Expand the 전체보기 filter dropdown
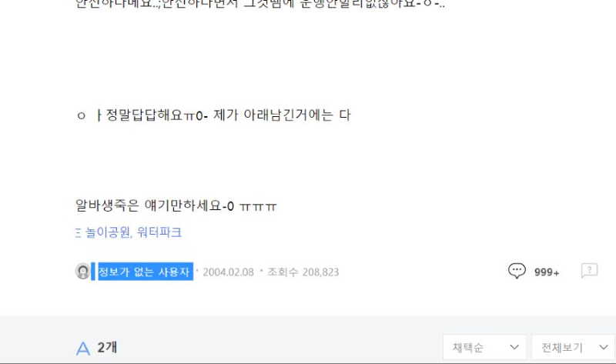This screenshot has width=616, height=364. click(x=573, y=347)
